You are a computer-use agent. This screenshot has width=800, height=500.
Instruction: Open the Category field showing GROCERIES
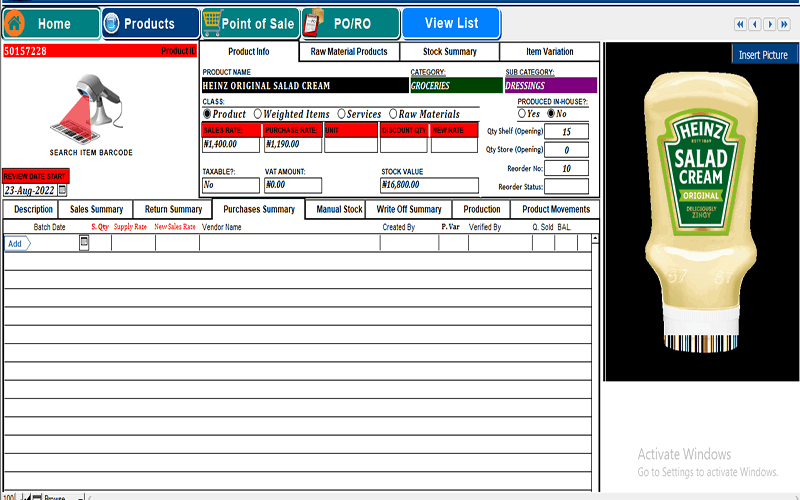455,86
